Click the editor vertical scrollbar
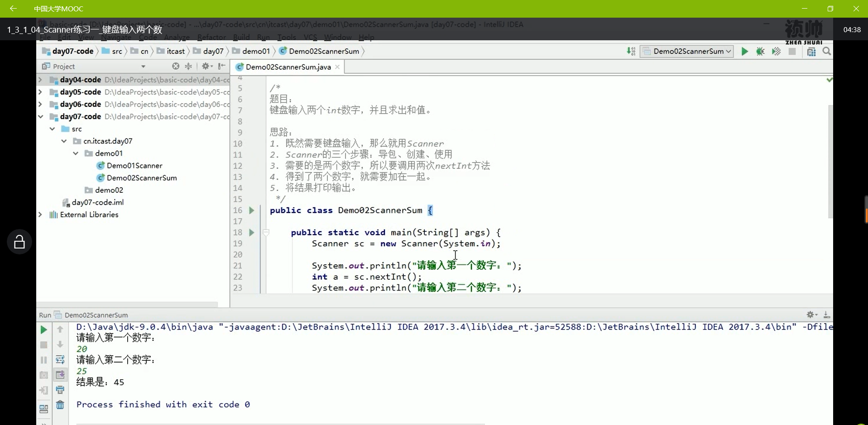868x425 pixels. coord(830,162)
